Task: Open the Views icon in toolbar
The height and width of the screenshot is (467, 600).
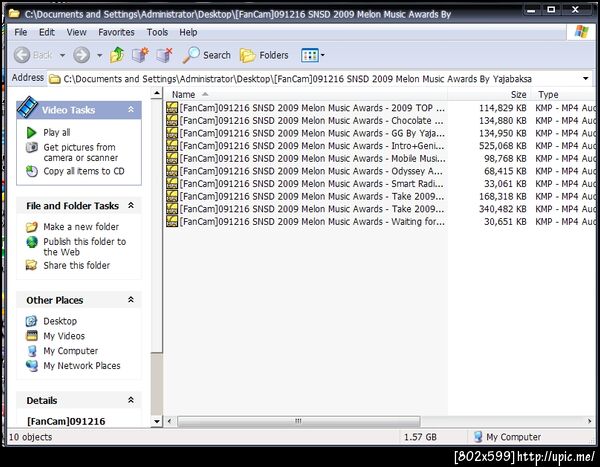Action: (310, 56)
